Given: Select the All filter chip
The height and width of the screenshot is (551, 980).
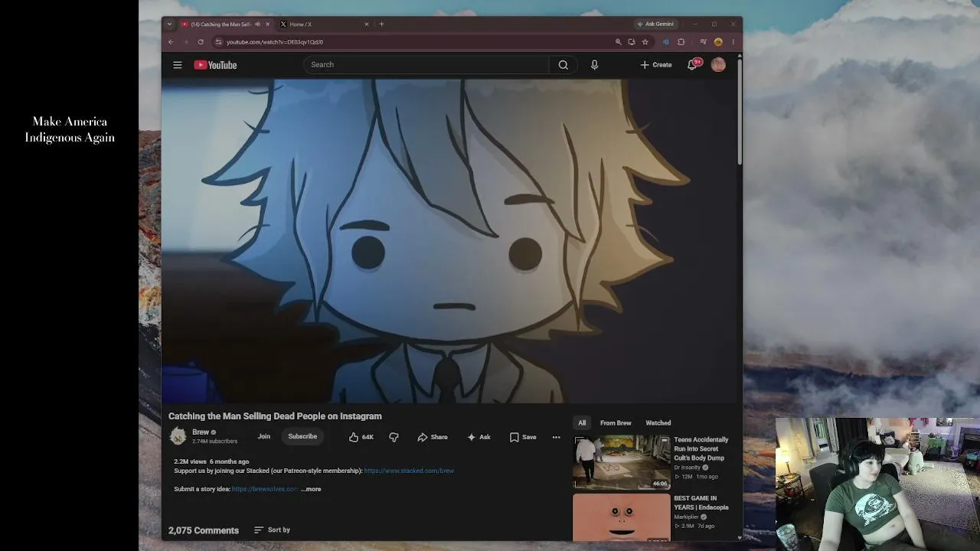Looking at the screenshot, I should (582, 423).
